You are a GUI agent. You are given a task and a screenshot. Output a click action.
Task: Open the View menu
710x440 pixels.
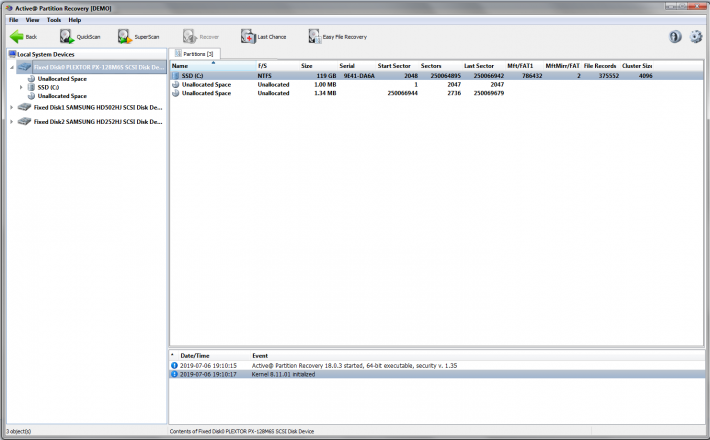(32, 20)
